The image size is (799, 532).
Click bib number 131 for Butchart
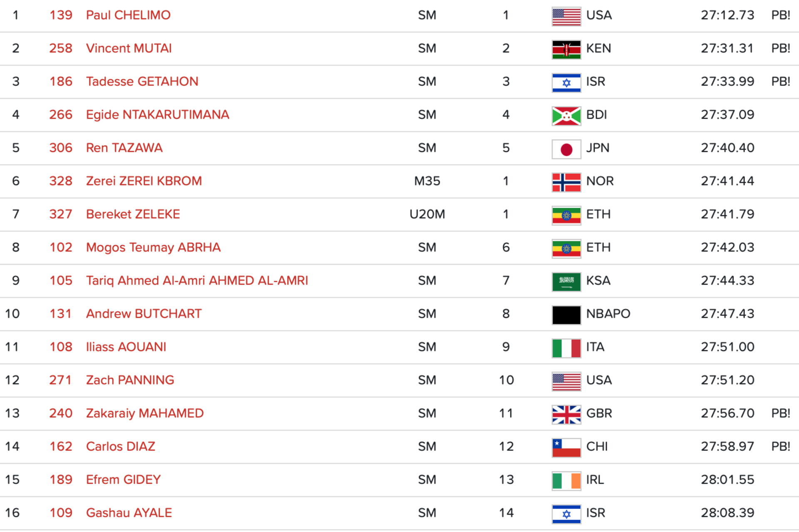[x=61, y=314]
